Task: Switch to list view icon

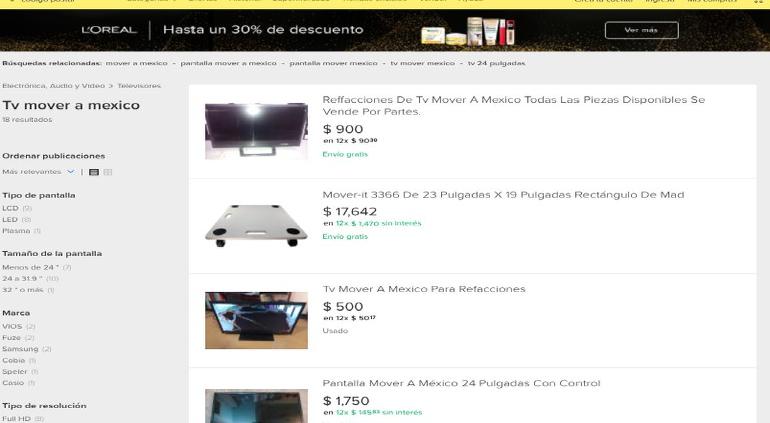Action: 94,172
